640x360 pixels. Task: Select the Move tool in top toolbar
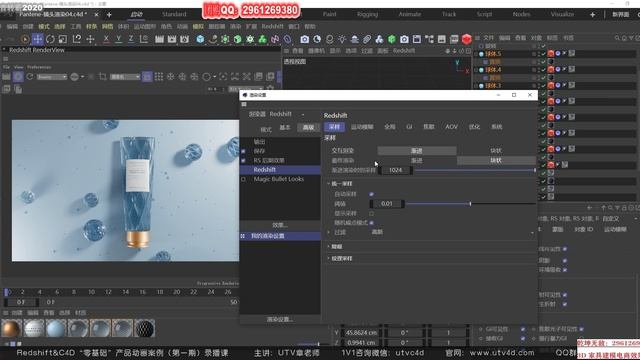(38, 39)
